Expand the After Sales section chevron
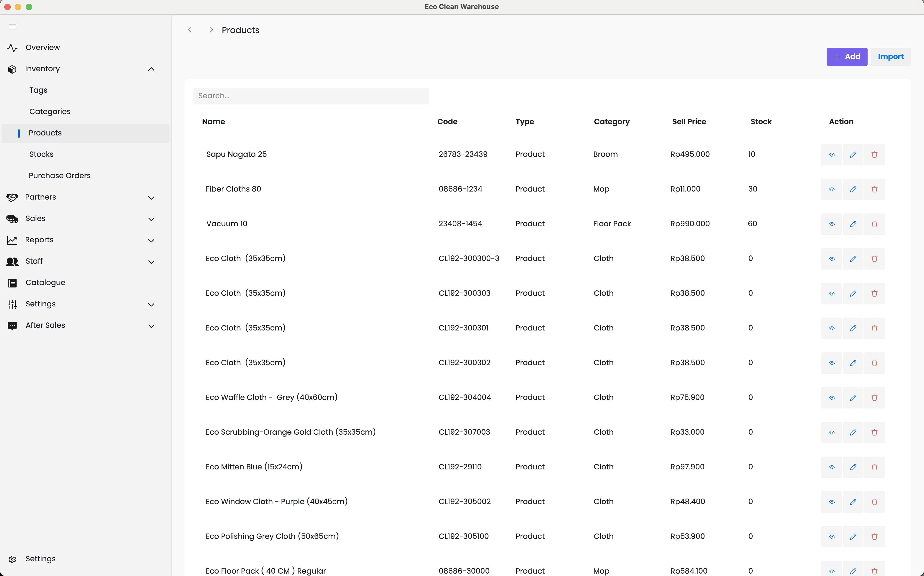The image size is (924, 576). pos(151,326)
